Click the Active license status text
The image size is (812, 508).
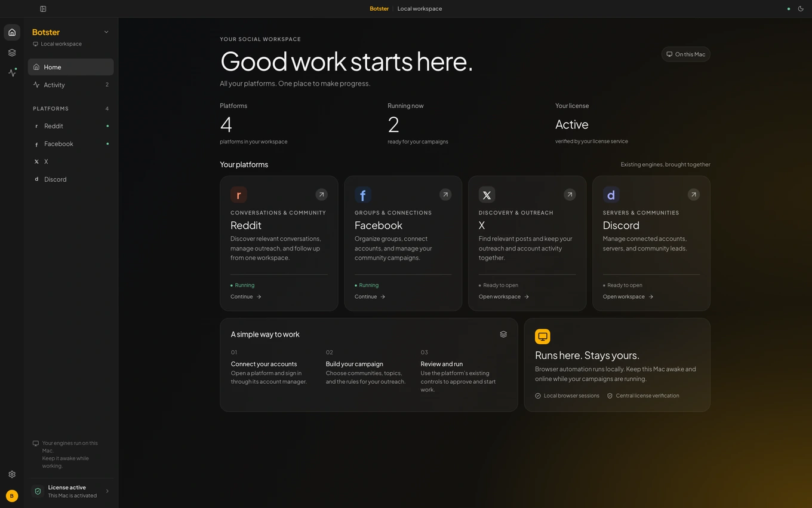(x=572, y=124)
